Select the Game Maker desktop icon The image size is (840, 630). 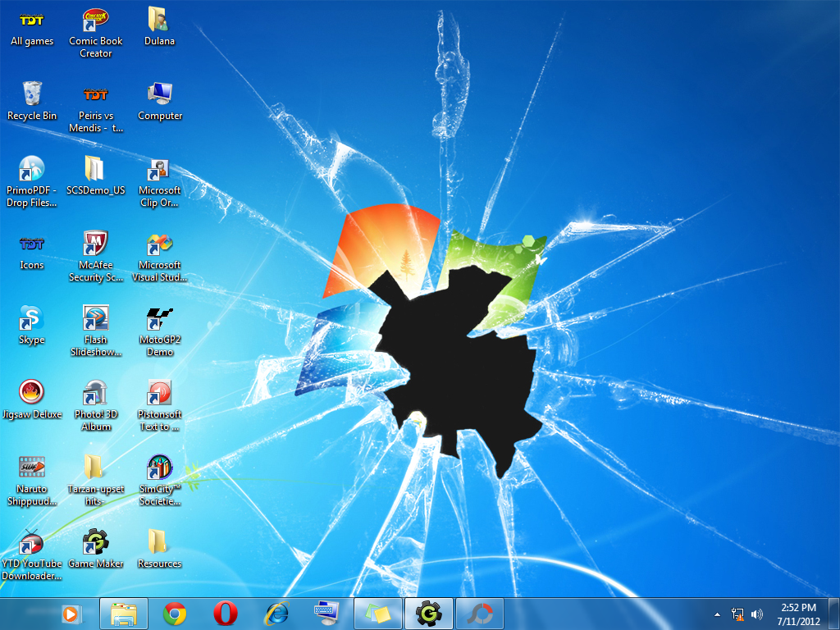coord(96,542)
